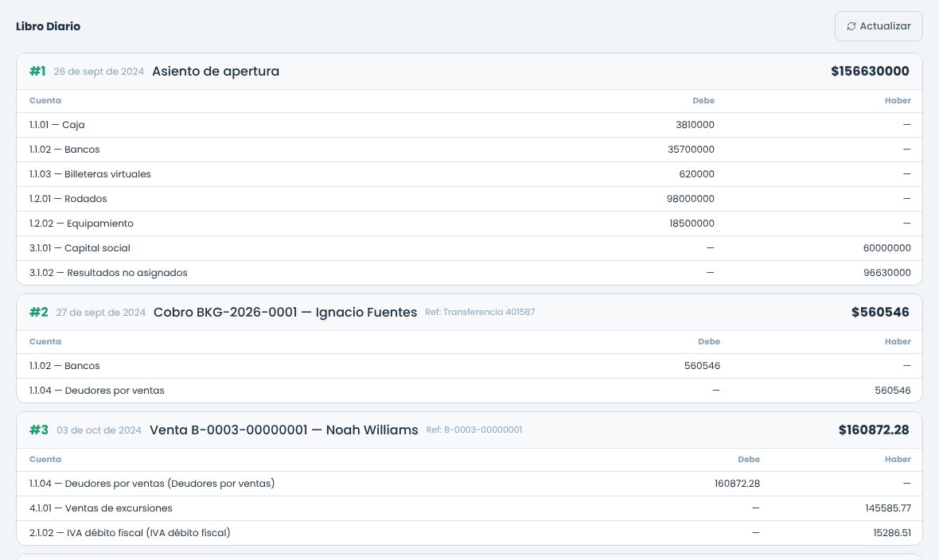
Task: Click the reference Ref: B-0003-00000001
Action: [x=473, y=430]
